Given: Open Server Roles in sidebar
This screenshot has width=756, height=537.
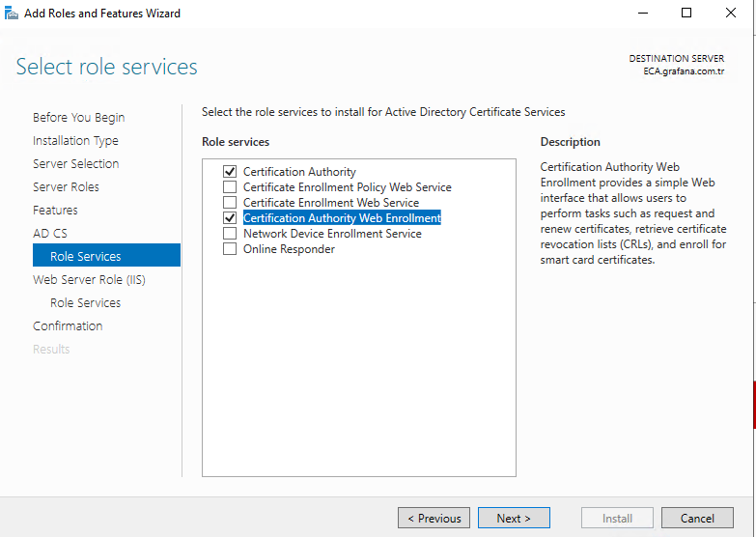Looking at the screenshot, I should pyautogui.click(x=66, y=186).
